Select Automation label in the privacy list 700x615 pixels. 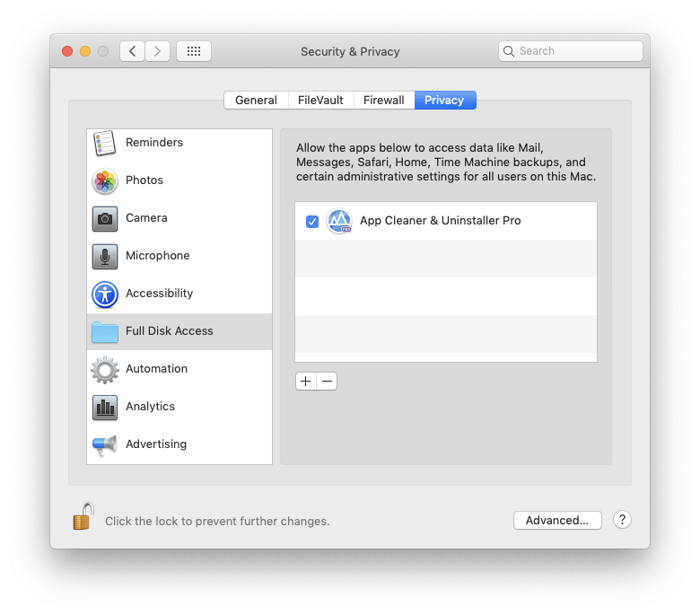157,369
